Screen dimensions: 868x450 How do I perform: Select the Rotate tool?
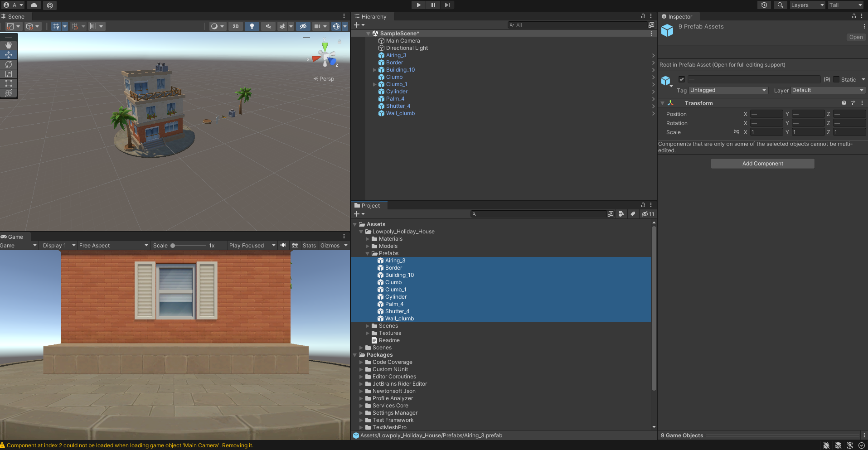pos(9,64)
